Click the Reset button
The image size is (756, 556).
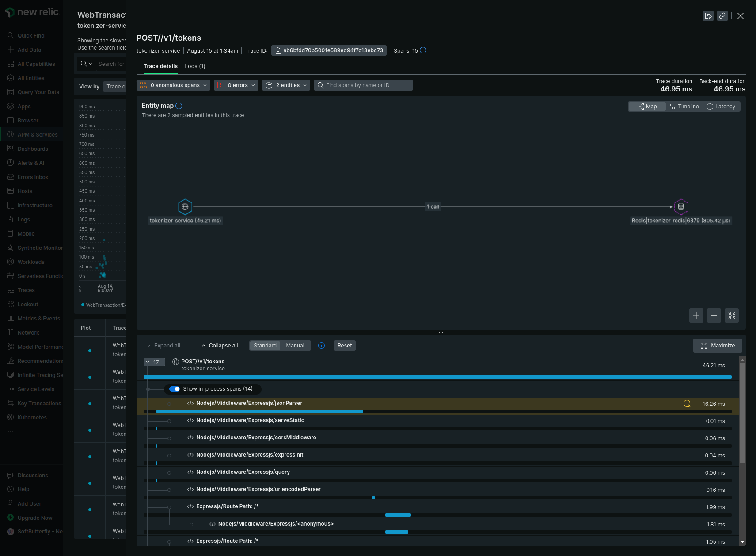345,346
